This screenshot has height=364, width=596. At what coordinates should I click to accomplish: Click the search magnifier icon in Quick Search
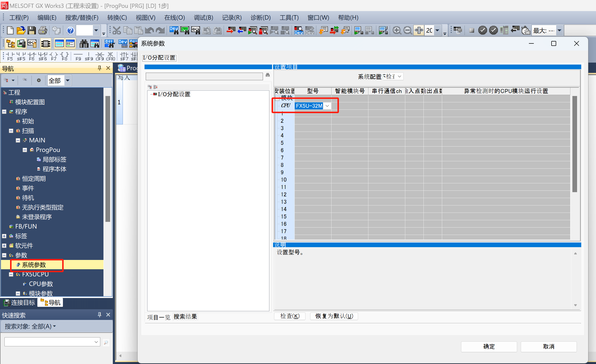pyautogui.click(x=106, y=342)
